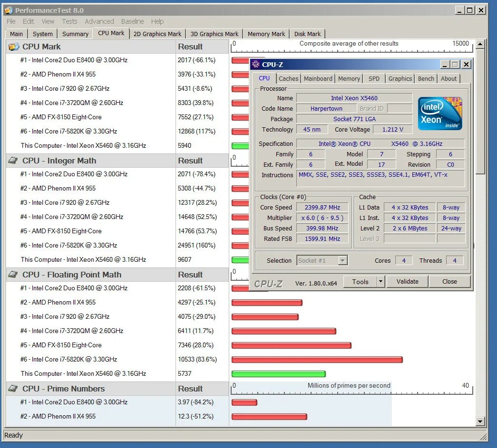
Task: Open the File menu
Action: 11,21
